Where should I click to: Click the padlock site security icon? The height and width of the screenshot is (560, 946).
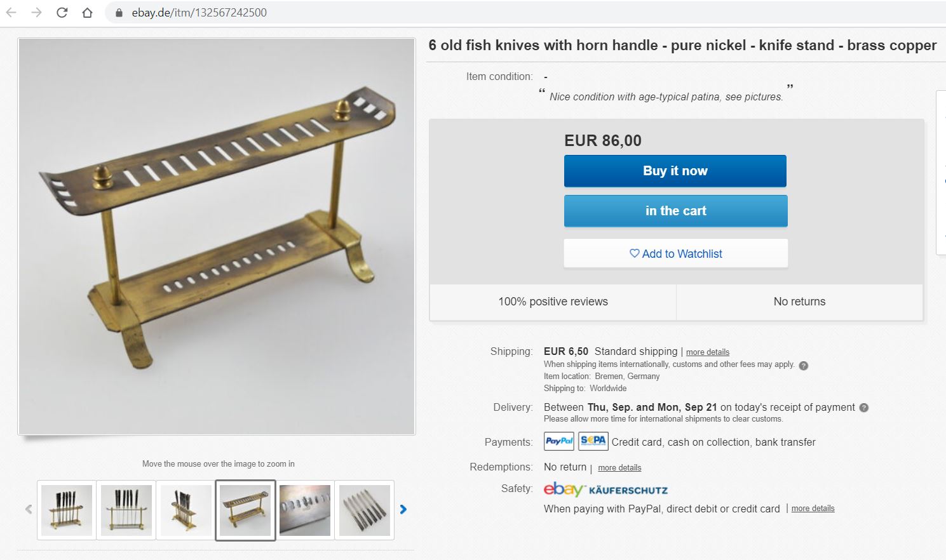pos(119,13)
